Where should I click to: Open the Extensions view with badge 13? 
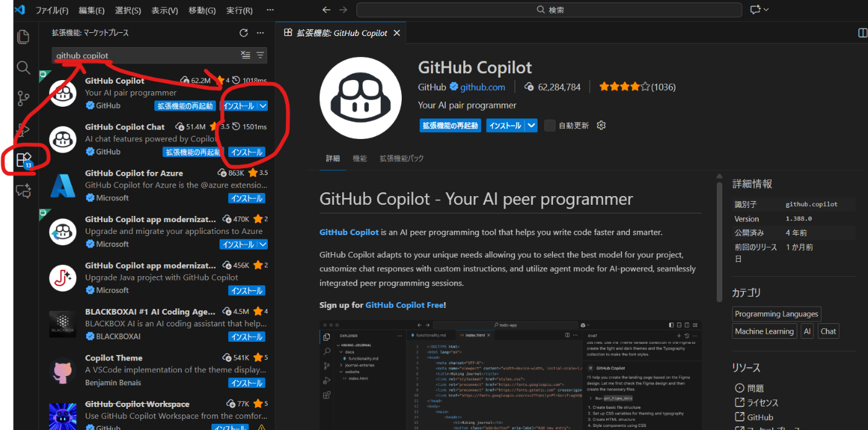(x=23, y=161)
